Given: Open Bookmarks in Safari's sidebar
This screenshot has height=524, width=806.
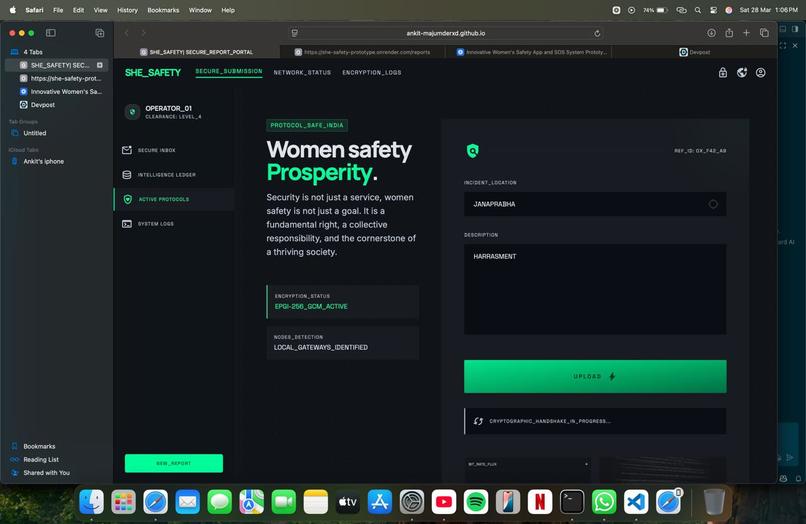Looking at the screenshot, I should click(x=39, y=446).
